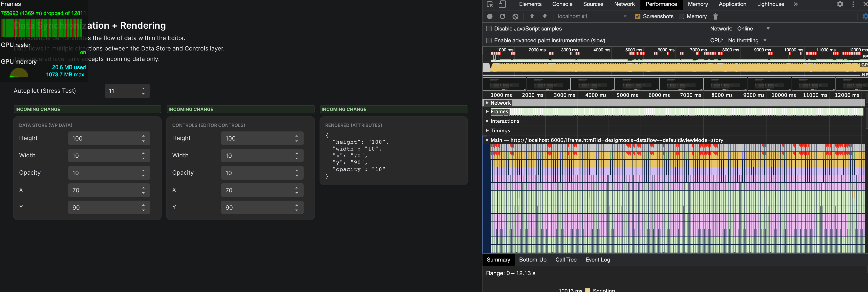Image resolution: width=868 pixels, height=292 pixels.
Task: Open DevTools settings gear
Action: pyautogui.click(x=840, y=4)
